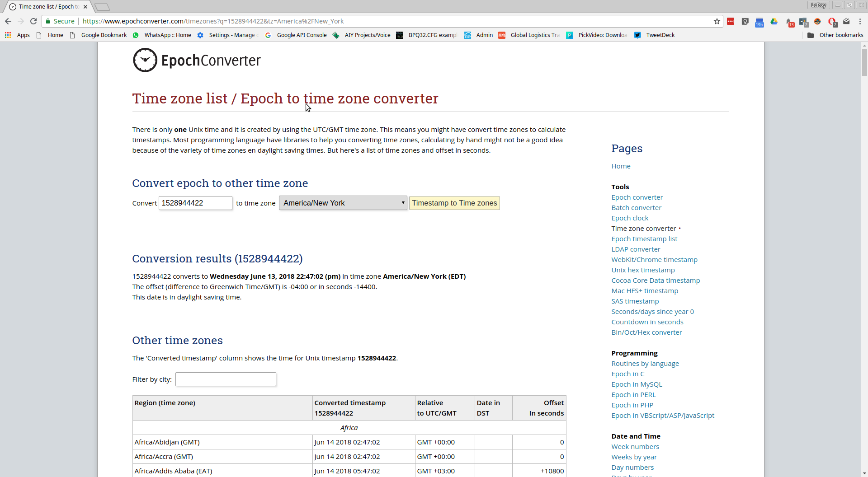Open the Chrome three-dot menu
The width and height of the screenshot is (868, 477).
click(x=860, y=21)
